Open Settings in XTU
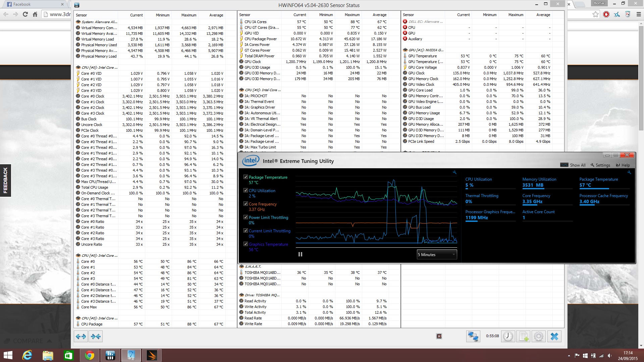The image size is (644, 362). tap(600, 165)
